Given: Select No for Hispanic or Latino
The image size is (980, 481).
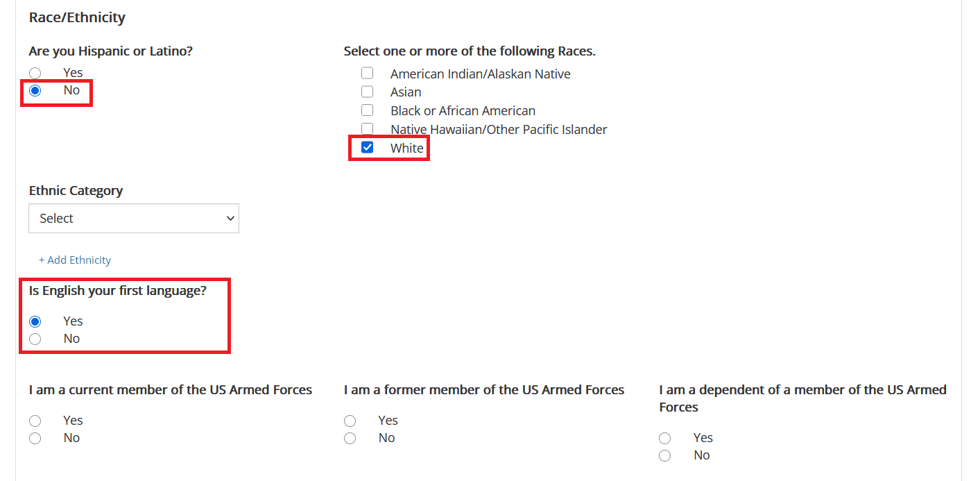Looking at the screenshot, I should [x=35, y=91].
